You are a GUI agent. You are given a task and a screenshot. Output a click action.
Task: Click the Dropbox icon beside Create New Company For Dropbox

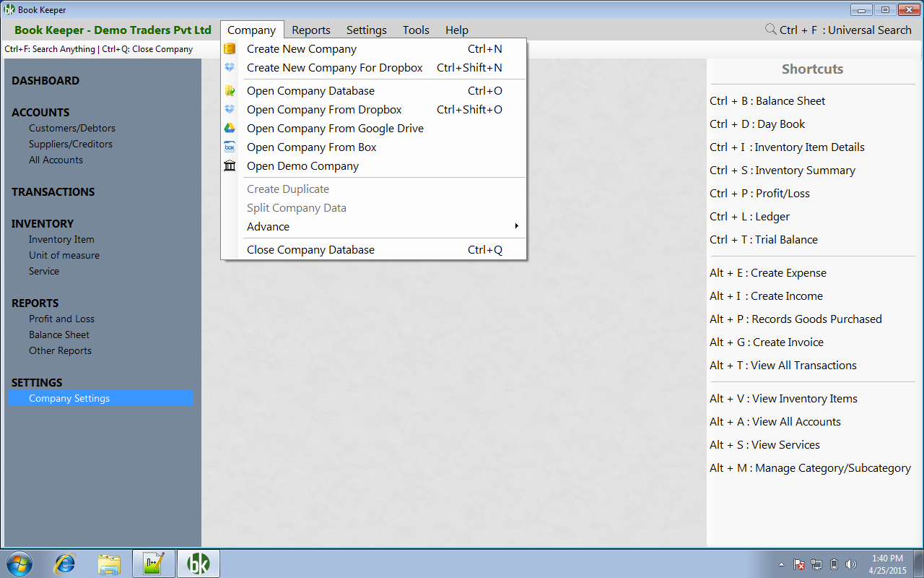click(230, 68)
